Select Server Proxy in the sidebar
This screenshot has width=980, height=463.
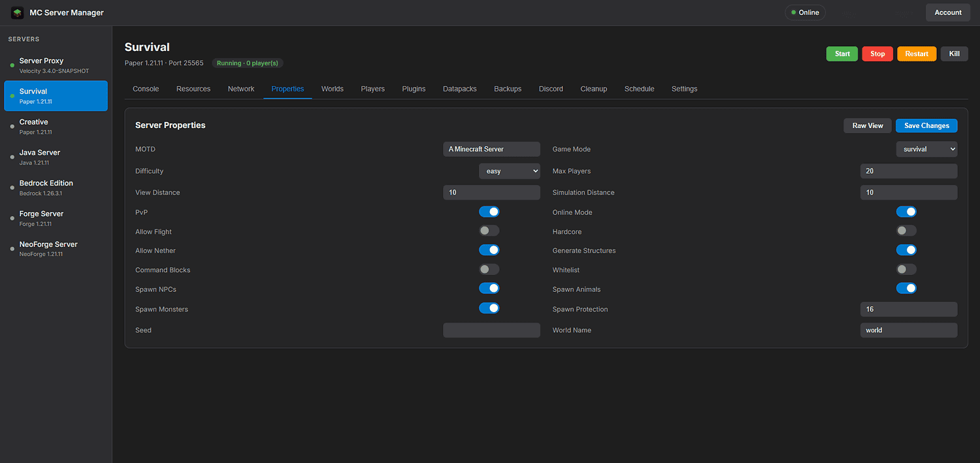(56, 65)
